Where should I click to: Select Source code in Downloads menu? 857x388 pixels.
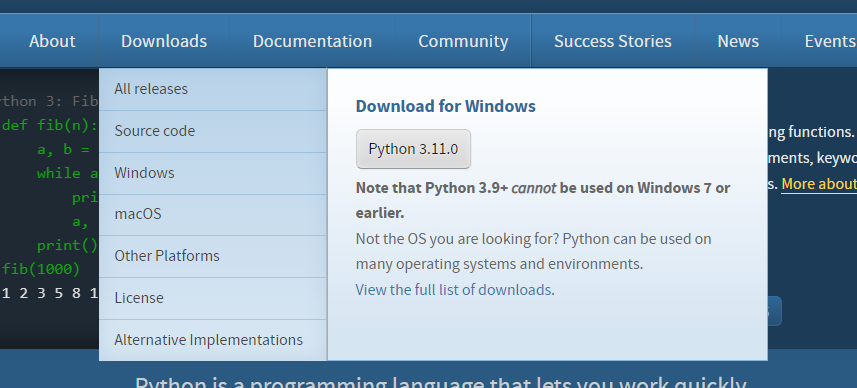tap(213, 131)
